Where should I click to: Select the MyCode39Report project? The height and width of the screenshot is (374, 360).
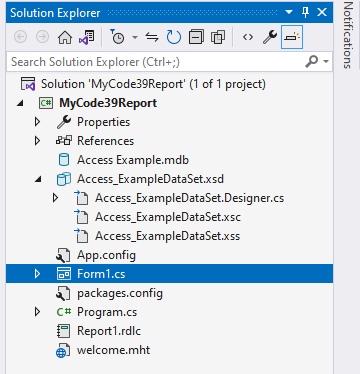pos(108,103)
